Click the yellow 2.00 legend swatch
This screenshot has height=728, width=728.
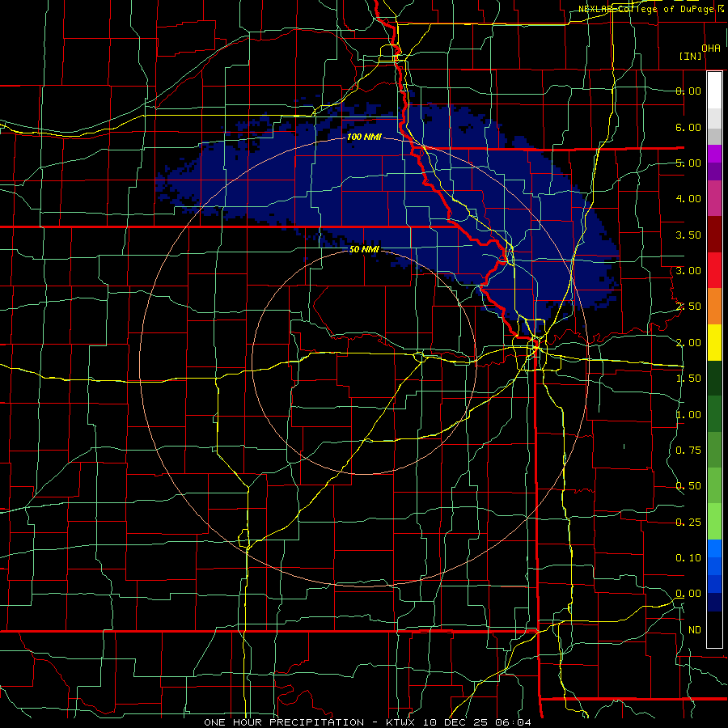pyautogui.click(x=714, y=342)
